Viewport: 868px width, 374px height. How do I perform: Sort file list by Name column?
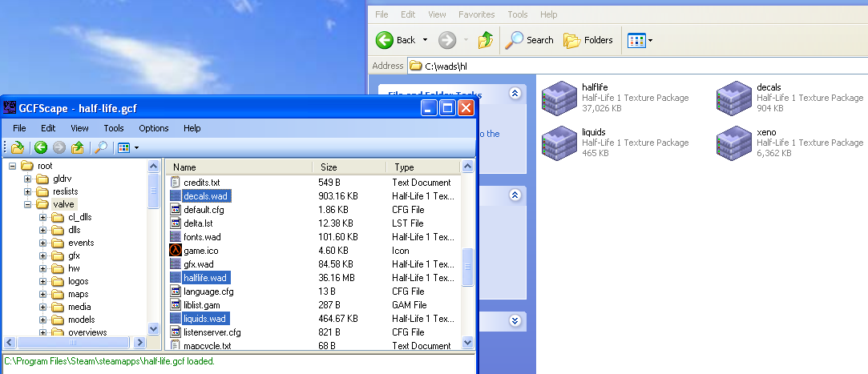240,167
